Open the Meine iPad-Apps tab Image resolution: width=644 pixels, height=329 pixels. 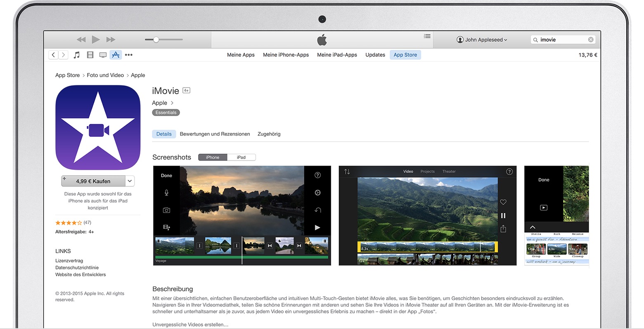coord(337,55)
